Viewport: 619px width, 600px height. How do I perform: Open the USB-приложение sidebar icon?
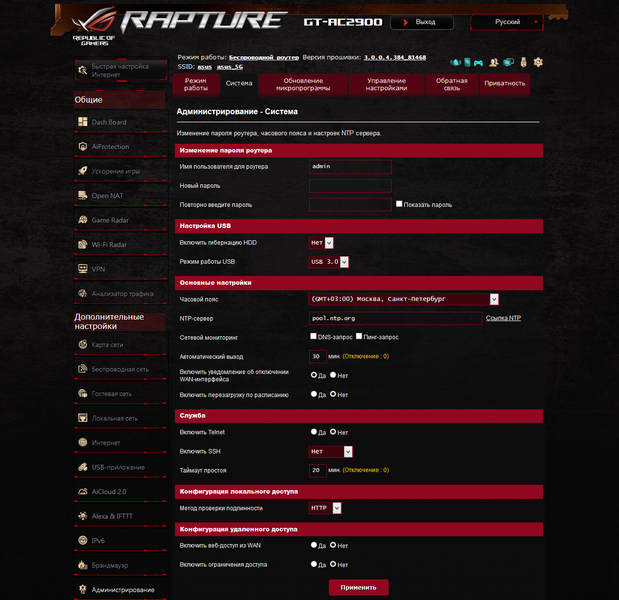click(83, 467)
